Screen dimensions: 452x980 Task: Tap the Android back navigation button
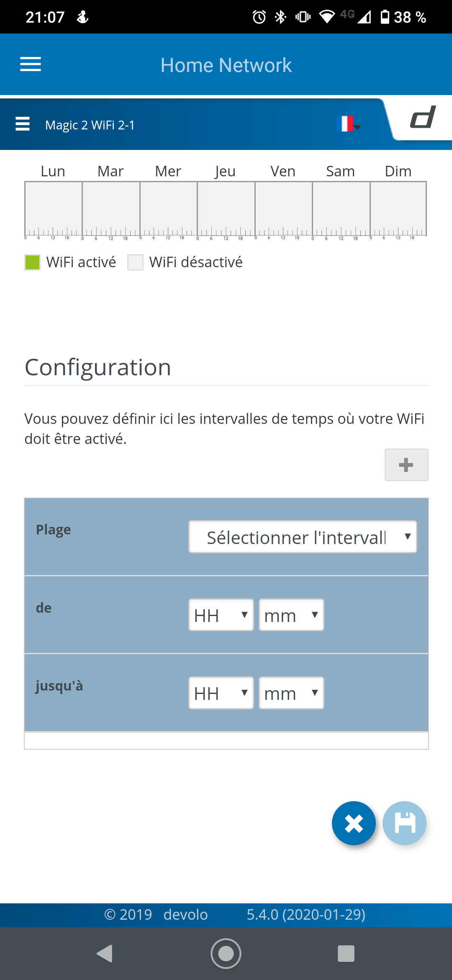coord(105,954)
